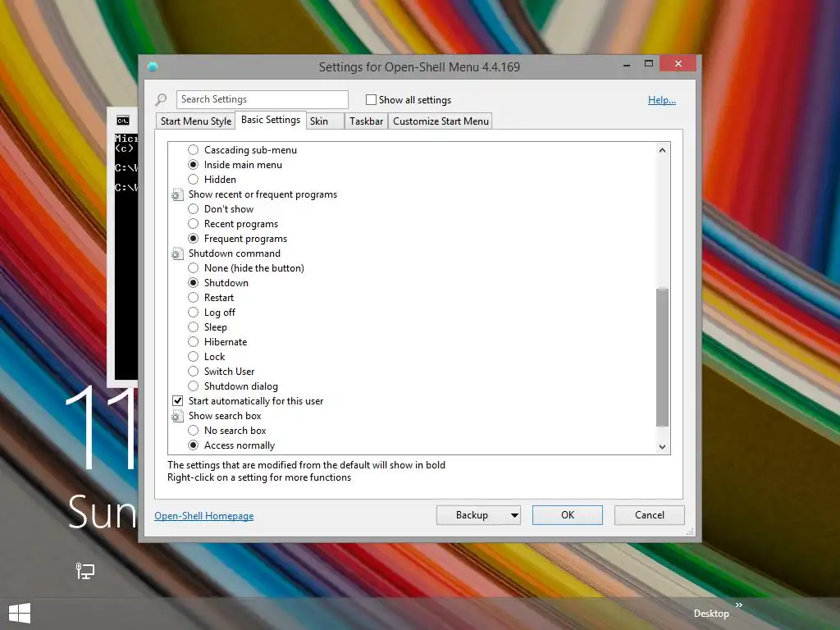Open the Help... link

pyautogui.click(x=662, y=99)
